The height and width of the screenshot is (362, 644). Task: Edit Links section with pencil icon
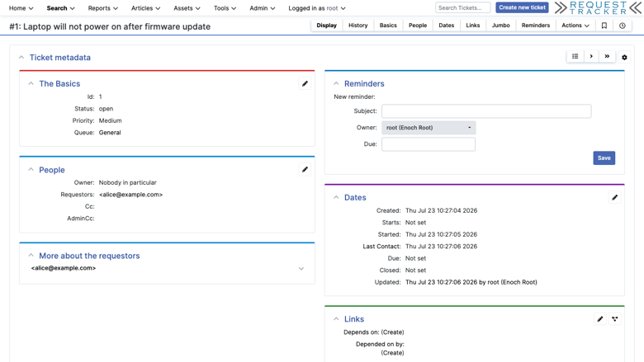pos(600,319)
